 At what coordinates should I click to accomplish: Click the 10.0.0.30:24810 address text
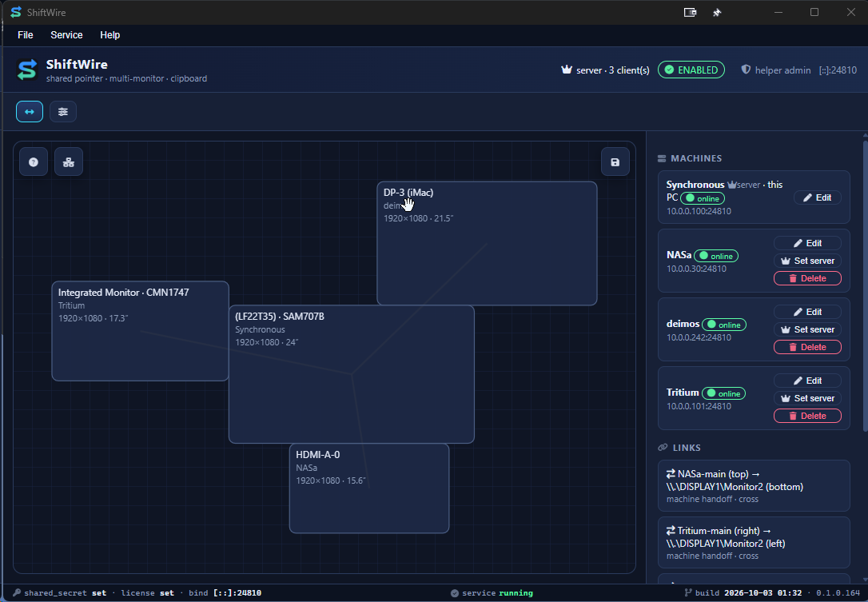(696, 269)
